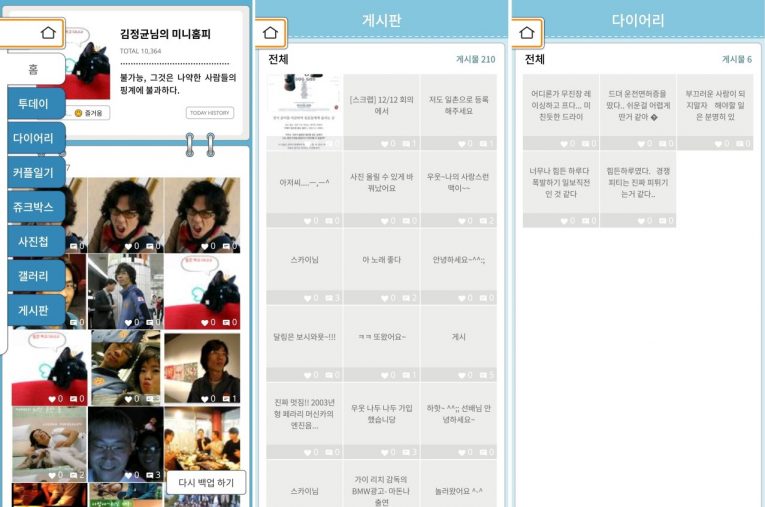The height and width of the screenshot is (507, 765).
Task: Open post '우웃~나의 사랑스런 떡이~~'
Action: click(459, 189)
